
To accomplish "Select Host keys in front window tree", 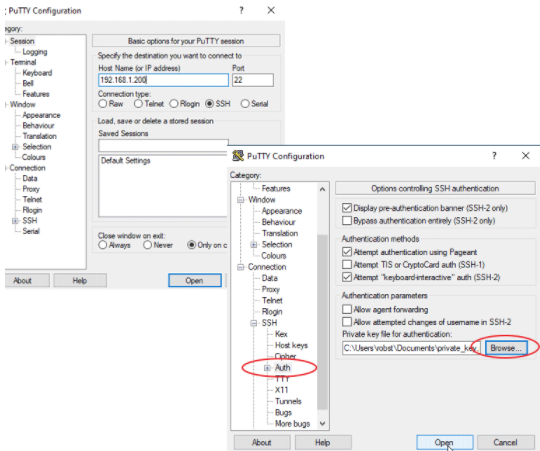I will pyautogui.click(x=291, y=345).
